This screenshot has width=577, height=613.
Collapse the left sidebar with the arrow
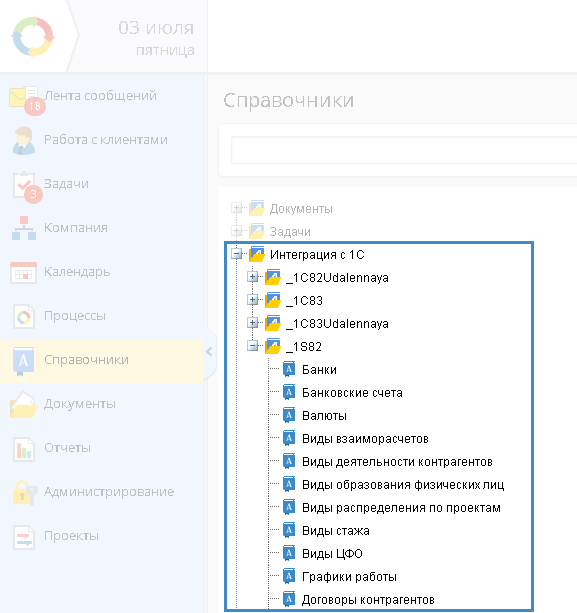pos(209,352)
